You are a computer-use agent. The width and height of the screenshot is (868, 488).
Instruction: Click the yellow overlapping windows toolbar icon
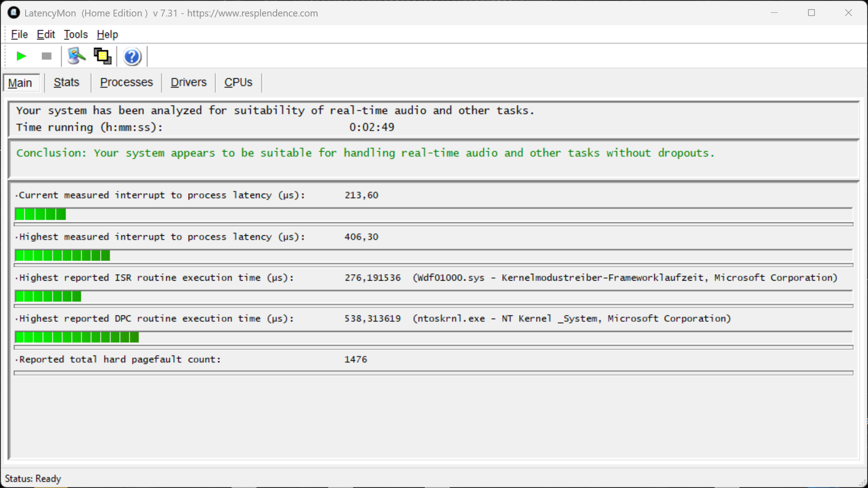point(103,56)
